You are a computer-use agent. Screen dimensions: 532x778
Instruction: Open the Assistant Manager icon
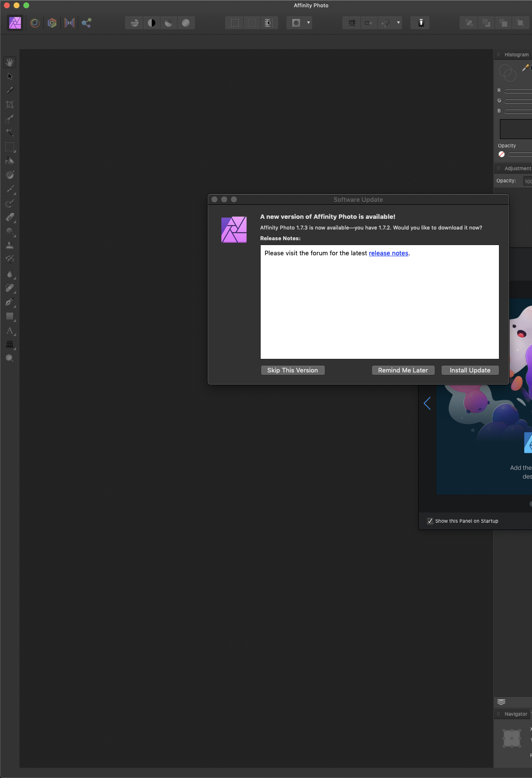421,23
